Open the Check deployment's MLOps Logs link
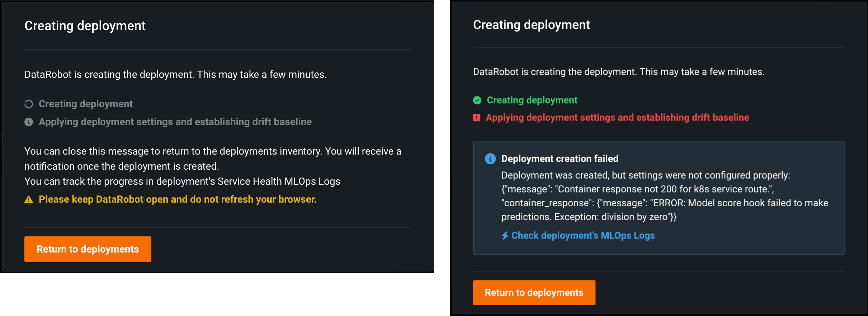868x316 pixels. [583, 236]
